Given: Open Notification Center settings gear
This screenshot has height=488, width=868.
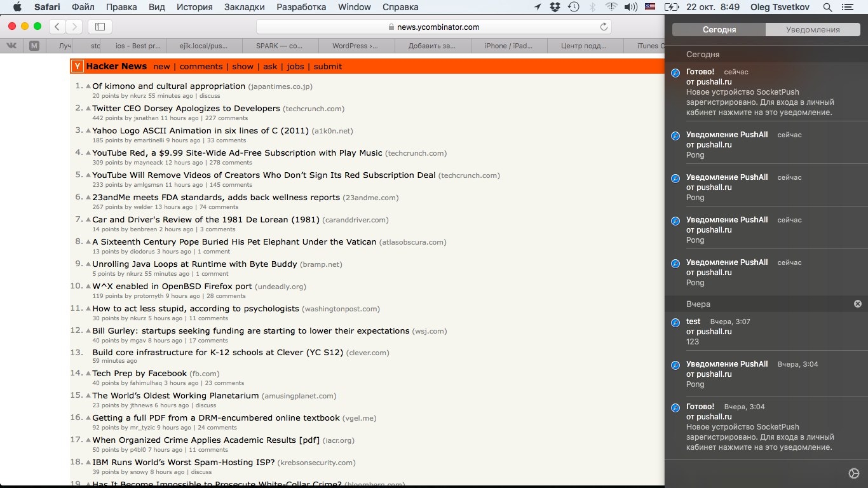Looking at the screenshot, I should coord(854,473).
